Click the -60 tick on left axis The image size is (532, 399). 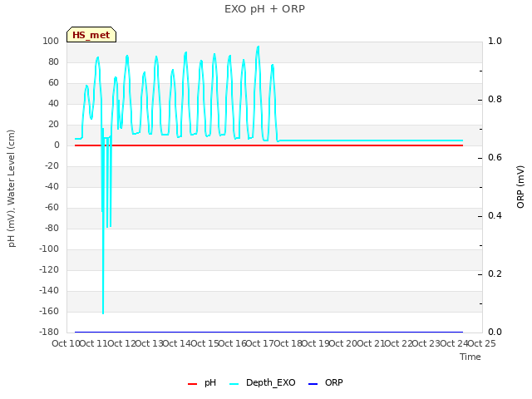(x=52, y=207)
